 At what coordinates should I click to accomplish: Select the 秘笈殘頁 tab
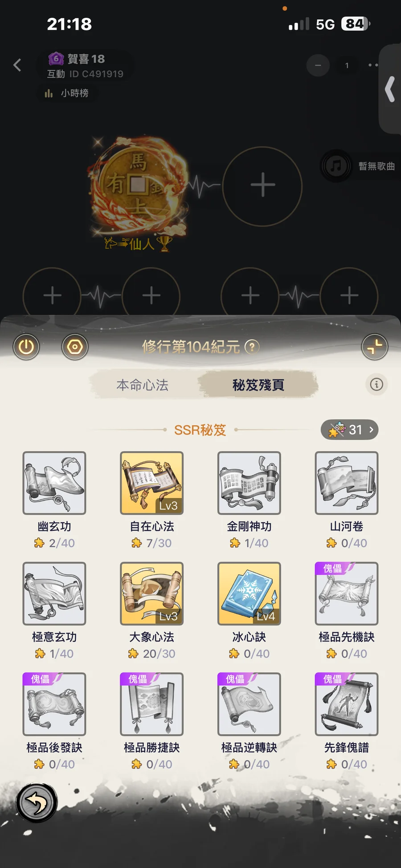[x=258, y=385]
